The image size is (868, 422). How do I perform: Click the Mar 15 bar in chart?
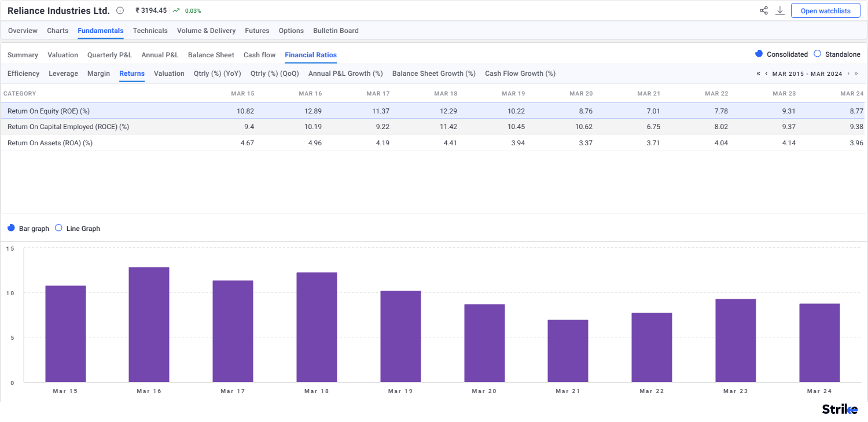pyautogui.click(x=65, y=334)
